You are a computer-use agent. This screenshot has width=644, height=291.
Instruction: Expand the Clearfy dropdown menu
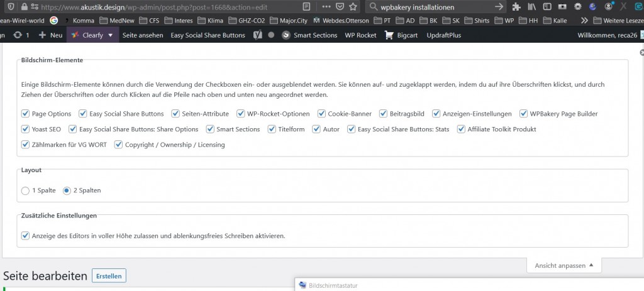(x=92, y=35)
